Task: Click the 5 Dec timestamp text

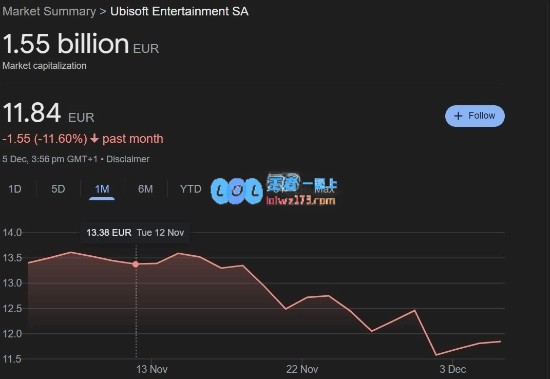Action: (x=50, y=159)
